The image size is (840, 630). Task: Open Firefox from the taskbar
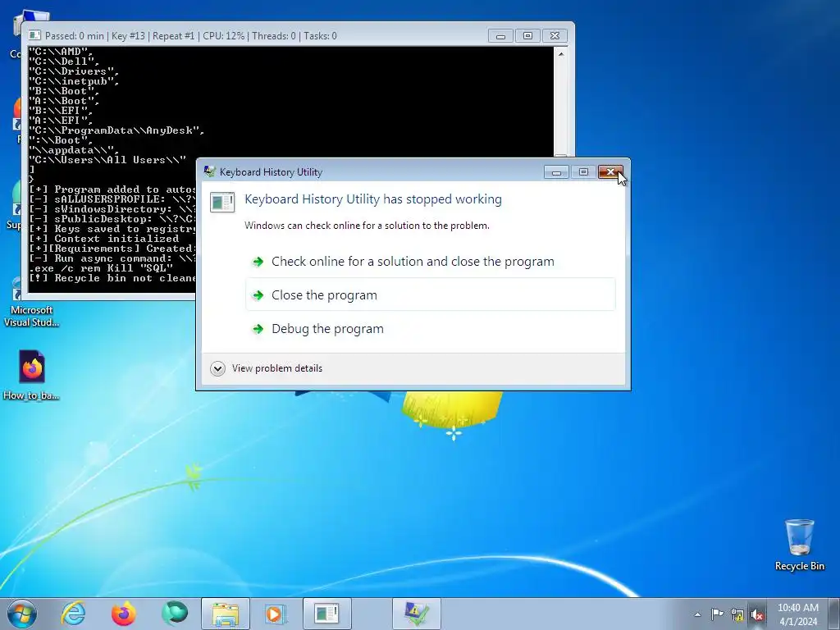(124, 614)
